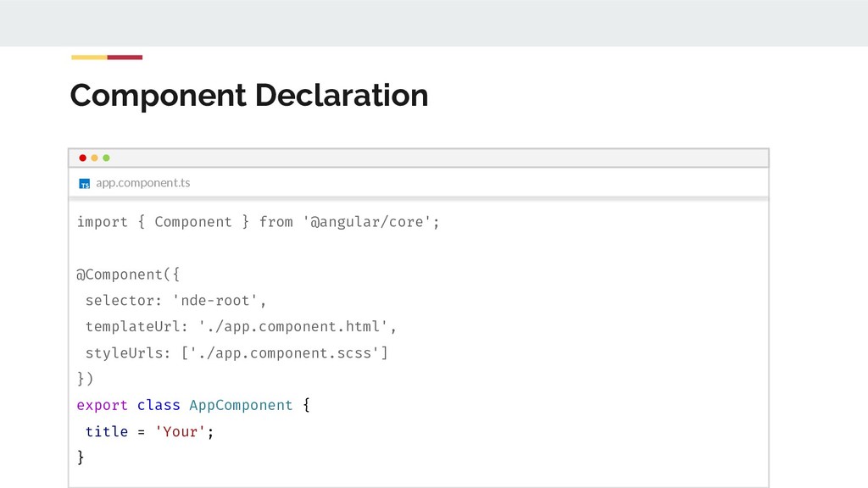Click the AppComponent class name

241,405
